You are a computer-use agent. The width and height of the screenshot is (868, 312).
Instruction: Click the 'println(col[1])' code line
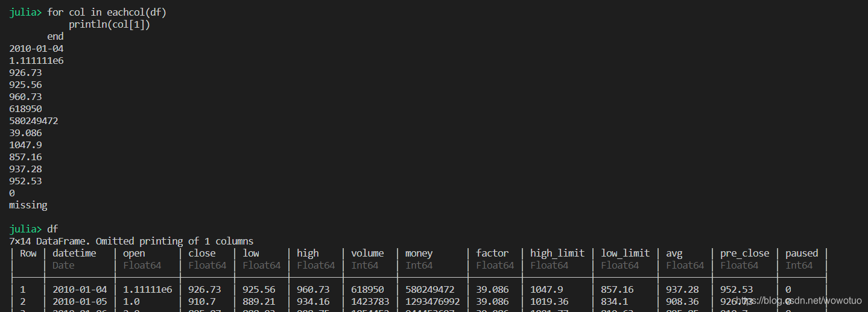click(109, 25)
